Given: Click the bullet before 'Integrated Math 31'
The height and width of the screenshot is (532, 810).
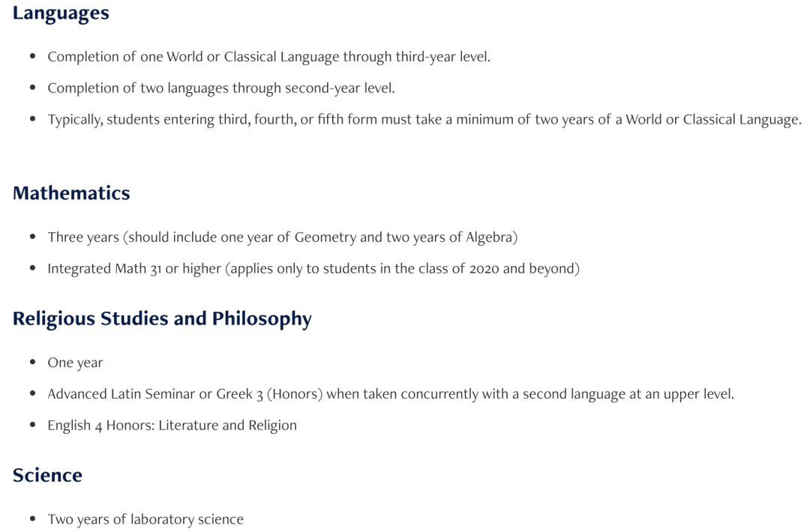Looking at the screenshot, I should coord(33,268).
